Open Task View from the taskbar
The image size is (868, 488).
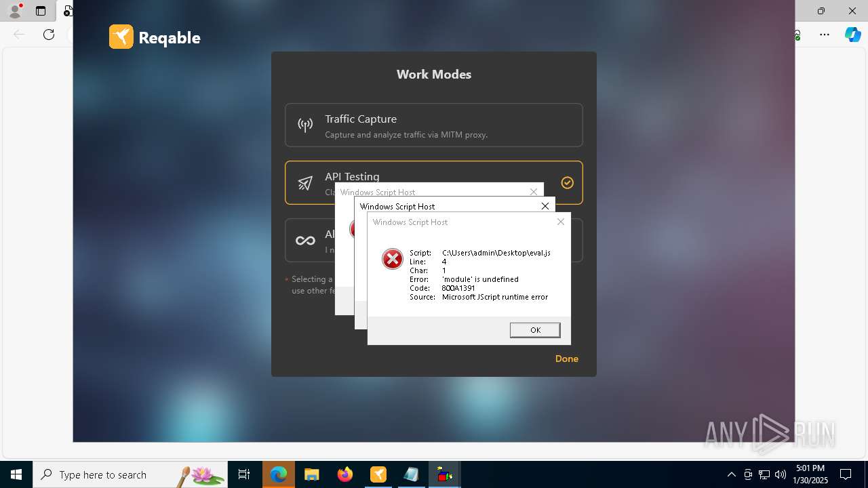pos(244,474)
